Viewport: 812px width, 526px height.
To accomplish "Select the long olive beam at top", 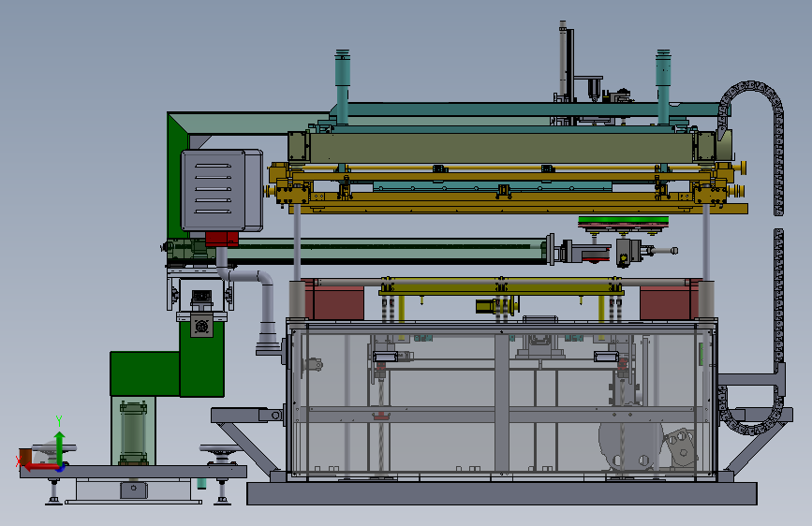I will click(x=501, y=147).
